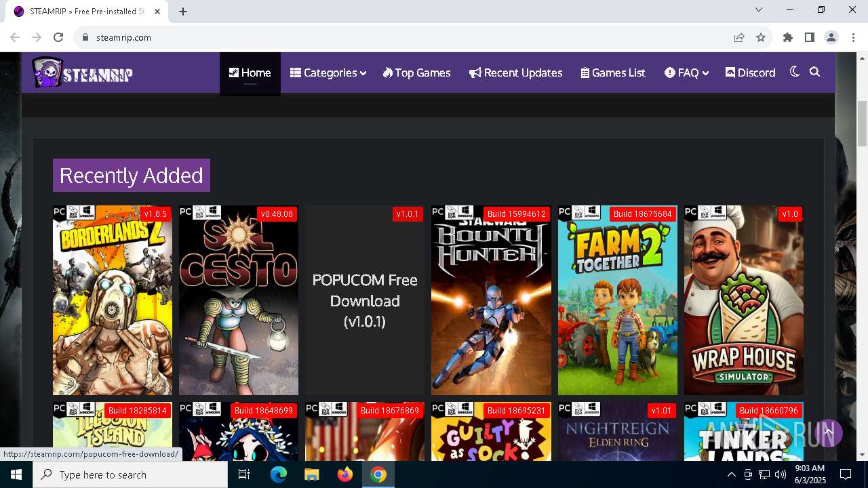Click the scroll-to-top arrow button

coord(828,432)
